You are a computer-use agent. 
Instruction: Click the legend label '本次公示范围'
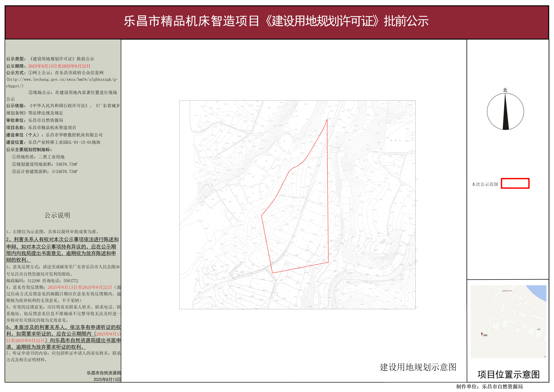pos(485,184)
